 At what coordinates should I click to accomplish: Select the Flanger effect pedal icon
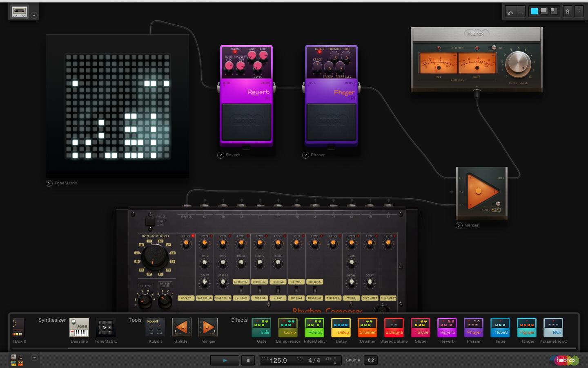pos(527,328)
